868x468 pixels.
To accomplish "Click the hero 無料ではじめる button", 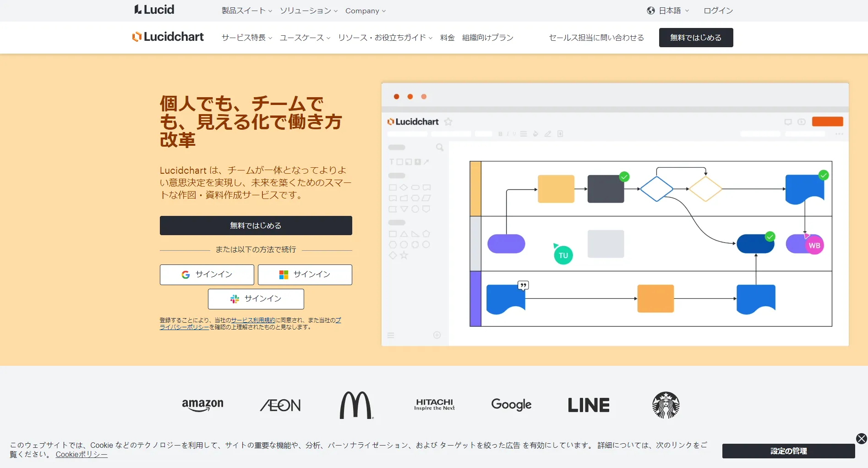I will pyautogui.click(x=256, y=226).
